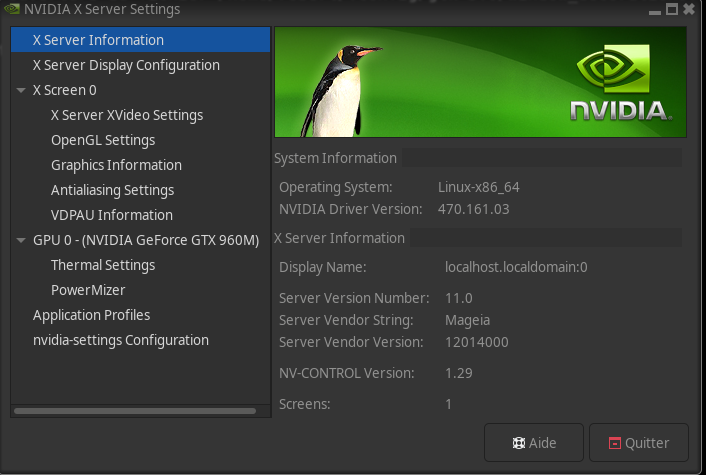This screenshot has width=706, height=475.
Task: Click the server vendor version 12014000
Action: pyautogui.click(x=476, y=342)
